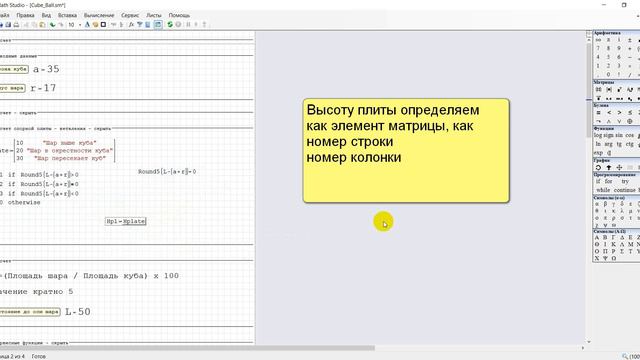Viewport: 640px width, 360px height.
Task: Click the rotate icon in Plot panel
Action: pos(598,167)
